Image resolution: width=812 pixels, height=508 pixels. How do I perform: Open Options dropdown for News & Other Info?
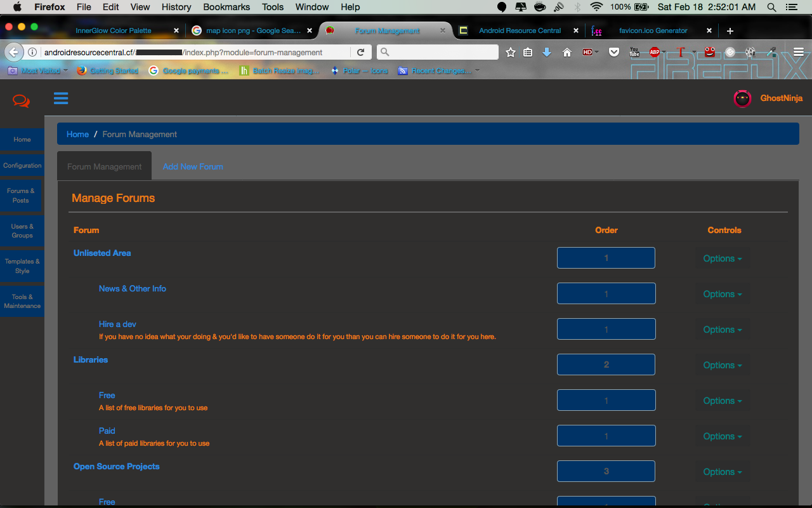coord(723,294)
